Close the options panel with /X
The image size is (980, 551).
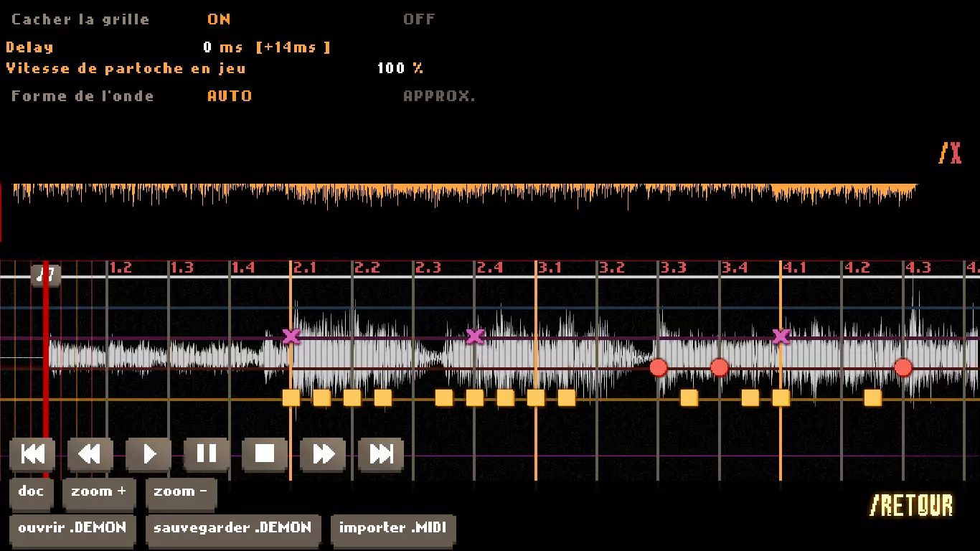951,153
